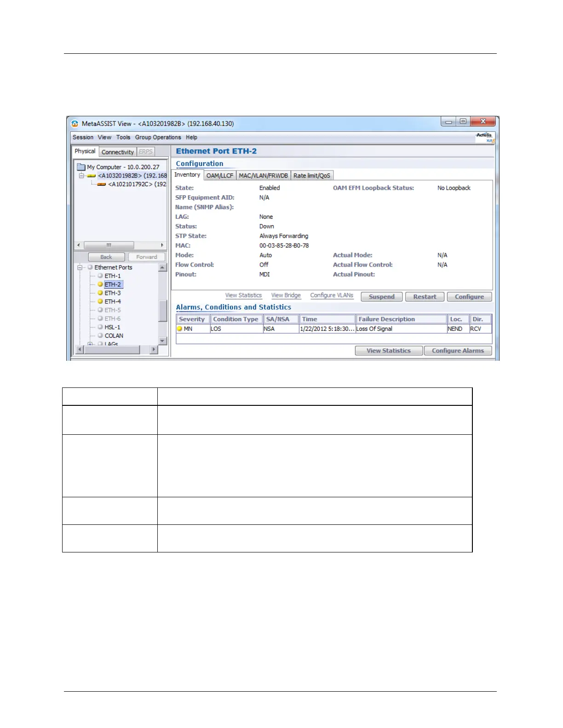Select ETH-1 port in the tree
563x728 pixels.
[x=113, y=276]
